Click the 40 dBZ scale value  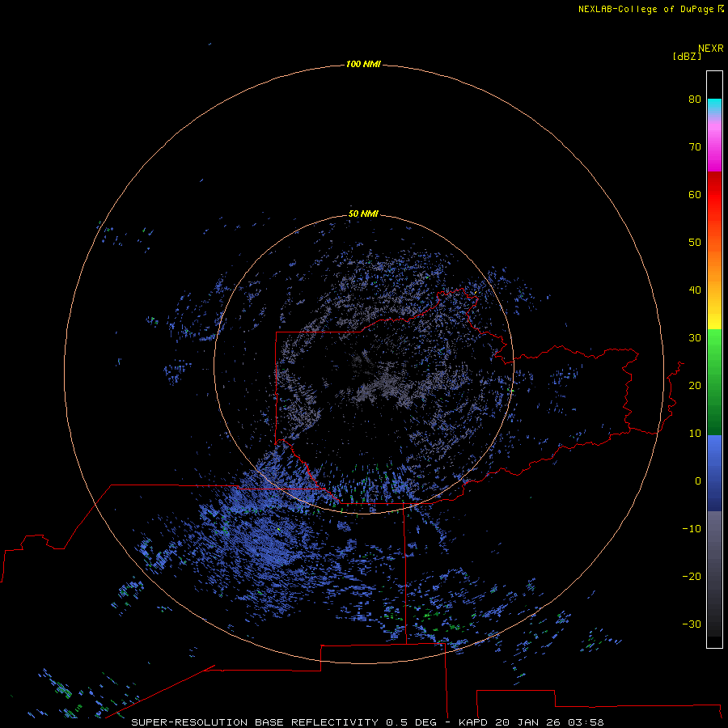click(695, 290)
